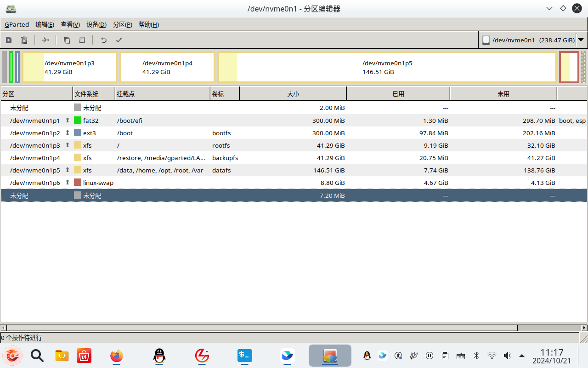The height and width of the screenshot is (368, 588).
Task: Click the lock icon beside nvme0n1p1
Action: click(68, 120)
